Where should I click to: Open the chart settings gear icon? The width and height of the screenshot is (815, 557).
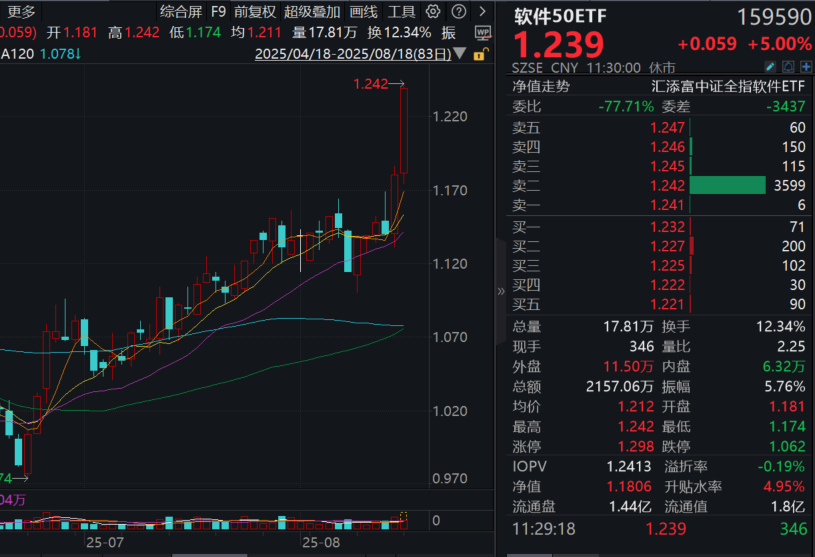(432, 12)
